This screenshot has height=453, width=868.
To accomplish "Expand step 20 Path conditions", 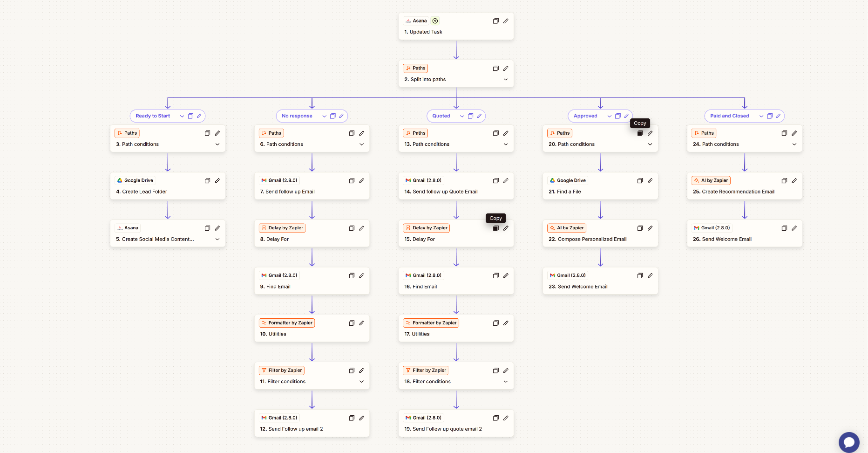I will [650, 144].
